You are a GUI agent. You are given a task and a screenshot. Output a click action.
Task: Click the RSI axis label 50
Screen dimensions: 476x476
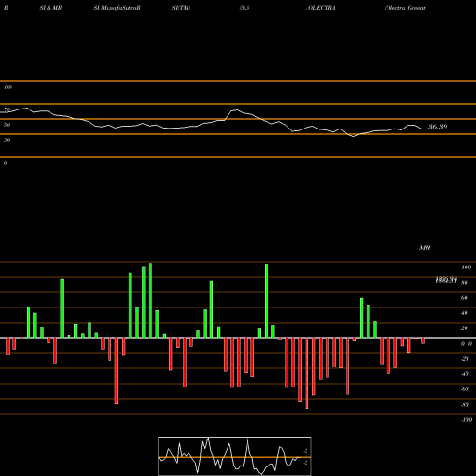[7, 125]
